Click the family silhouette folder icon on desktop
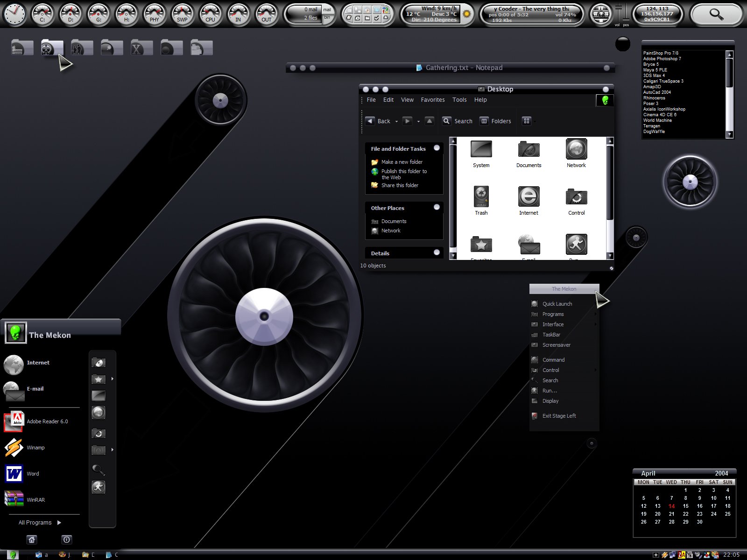 (82, 48)
